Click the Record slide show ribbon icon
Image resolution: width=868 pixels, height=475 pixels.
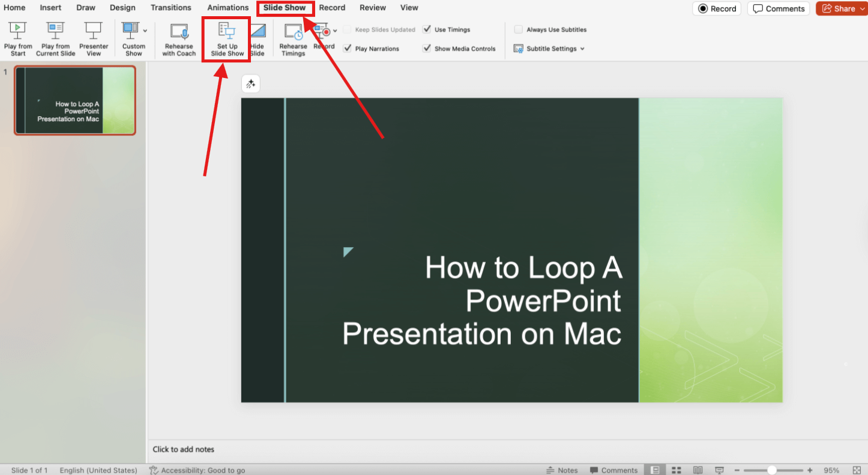pos(322,31)
